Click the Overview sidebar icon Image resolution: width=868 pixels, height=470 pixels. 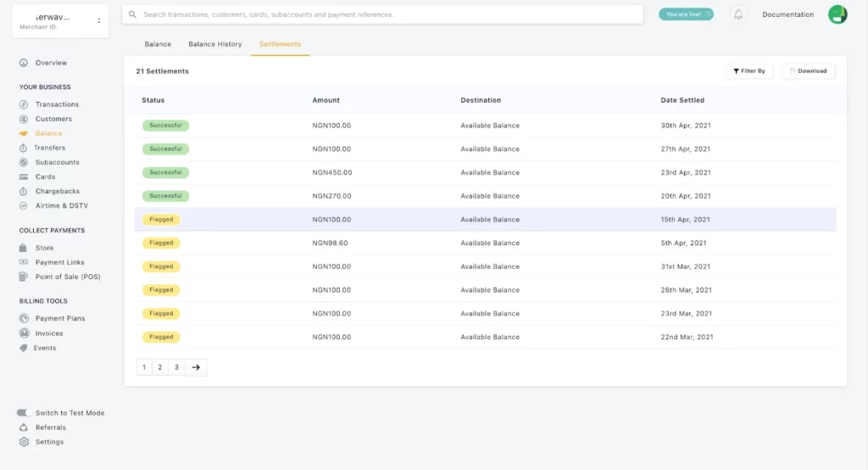pyautogui.click(x=23, y=63)
